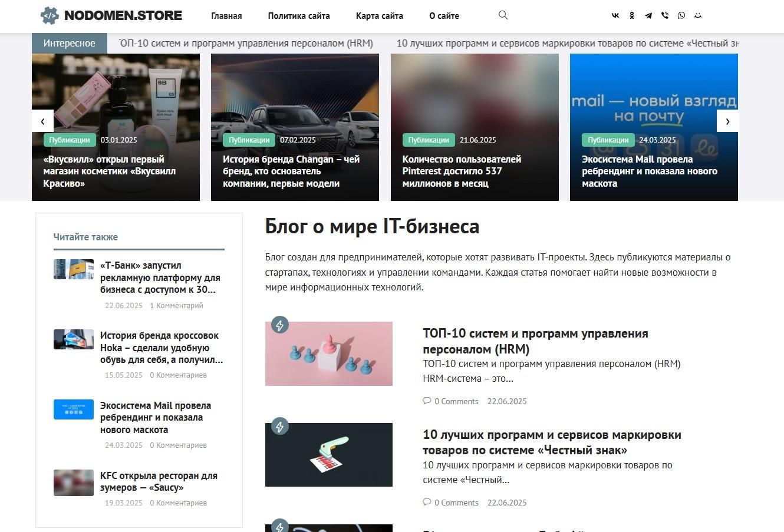Click the date 03.01.2025 on Вкусвилл slide
The height and width of the screenshot is (532, 784).
coord(118,140)
